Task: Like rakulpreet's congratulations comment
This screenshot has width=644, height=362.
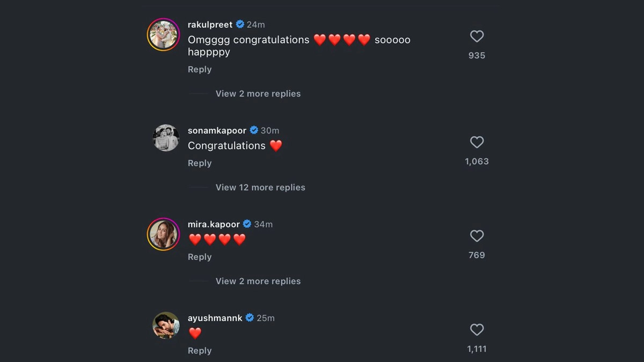Action: (x=477, y=36)
